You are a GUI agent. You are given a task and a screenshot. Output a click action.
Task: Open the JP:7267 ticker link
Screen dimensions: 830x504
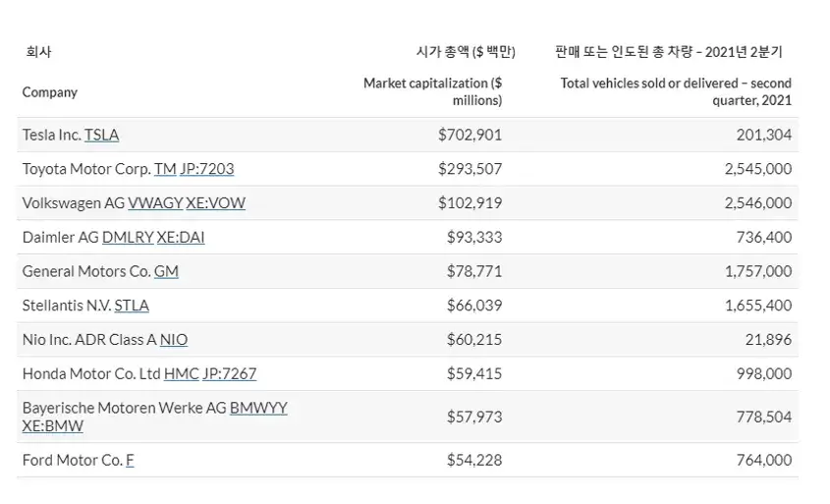230,373
